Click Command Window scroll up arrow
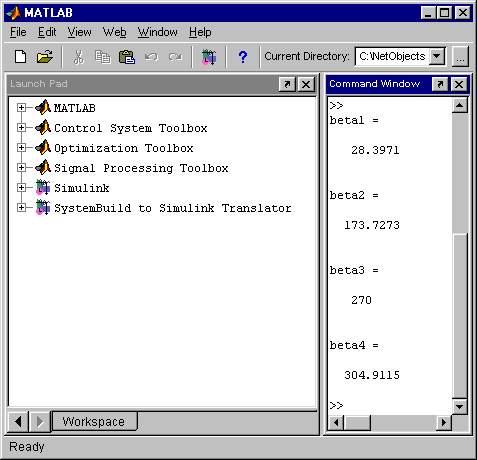This screenshot has width=477, height=460. pos(460,106)
